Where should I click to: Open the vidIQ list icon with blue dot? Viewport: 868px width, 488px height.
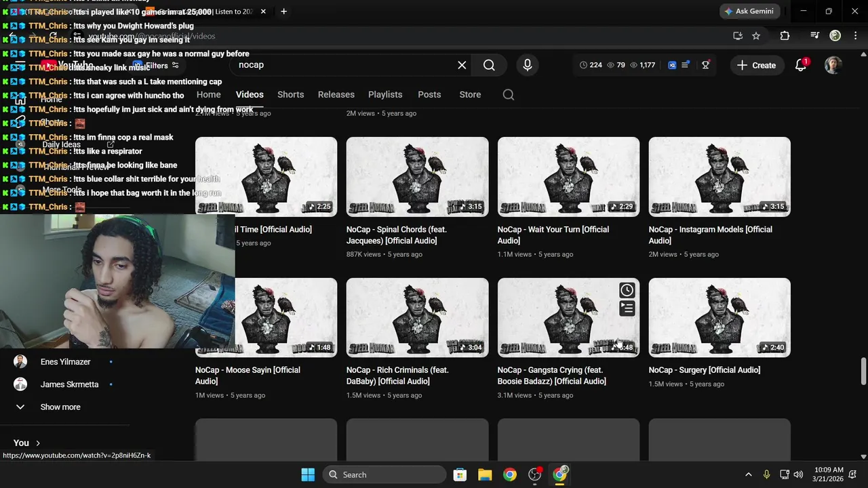click(x=686, y=65)
